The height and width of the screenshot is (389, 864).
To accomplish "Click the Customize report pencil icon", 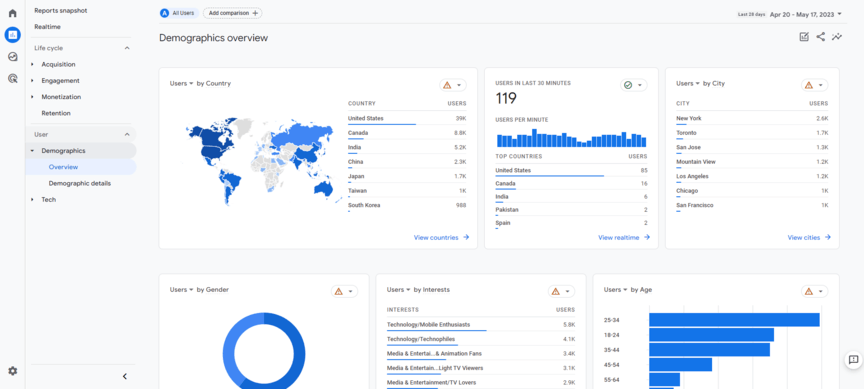I will 804,37.
